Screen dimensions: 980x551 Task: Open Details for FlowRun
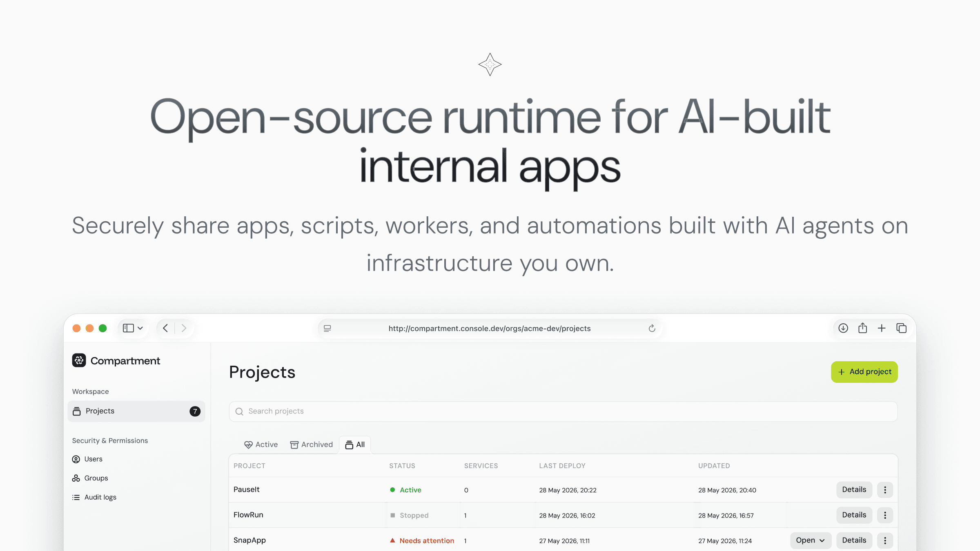(854, 515)
